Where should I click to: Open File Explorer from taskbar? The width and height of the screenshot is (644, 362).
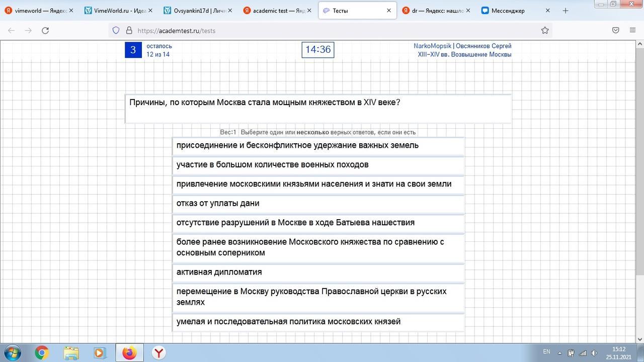click(x=71, y=352)
